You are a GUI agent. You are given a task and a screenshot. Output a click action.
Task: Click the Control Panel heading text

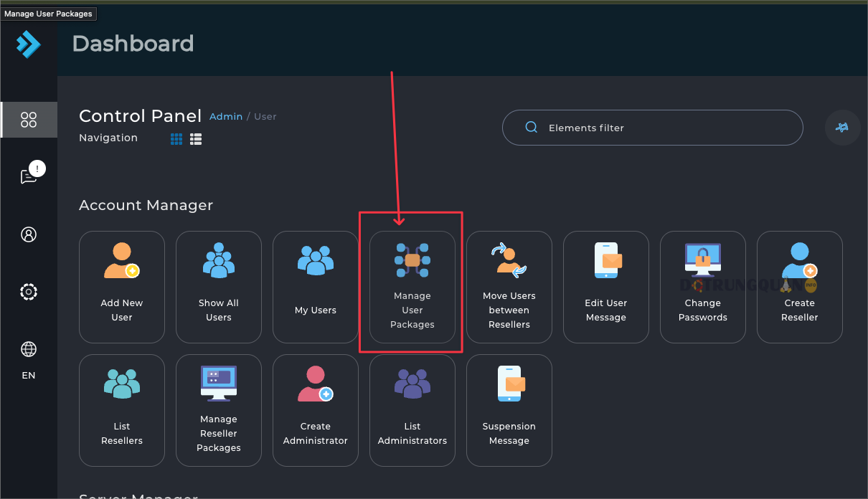click(140, 116)
